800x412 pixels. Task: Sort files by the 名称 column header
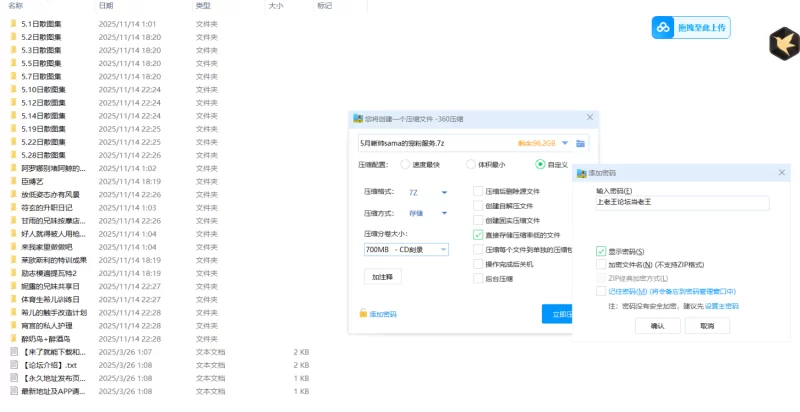(16, 6)
